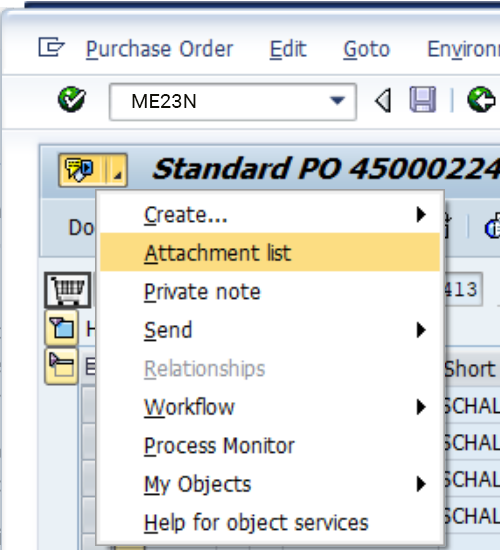Open Help for object services
Image resolution: width=500 pixels, height=550 pixels.
click(270, 523)
